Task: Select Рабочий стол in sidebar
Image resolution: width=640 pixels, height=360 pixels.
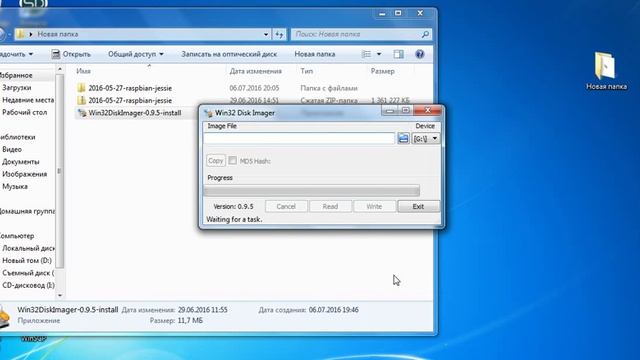Action: pos(24,112)
